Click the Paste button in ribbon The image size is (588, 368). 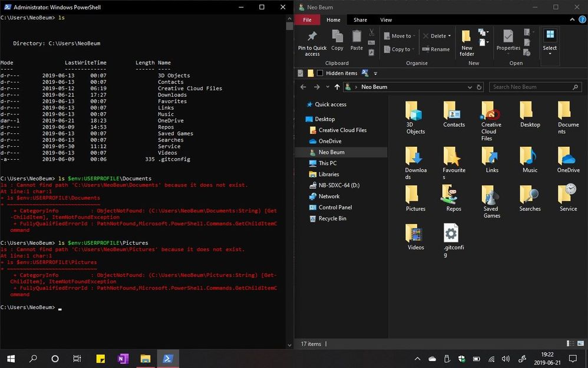[356, 40]
